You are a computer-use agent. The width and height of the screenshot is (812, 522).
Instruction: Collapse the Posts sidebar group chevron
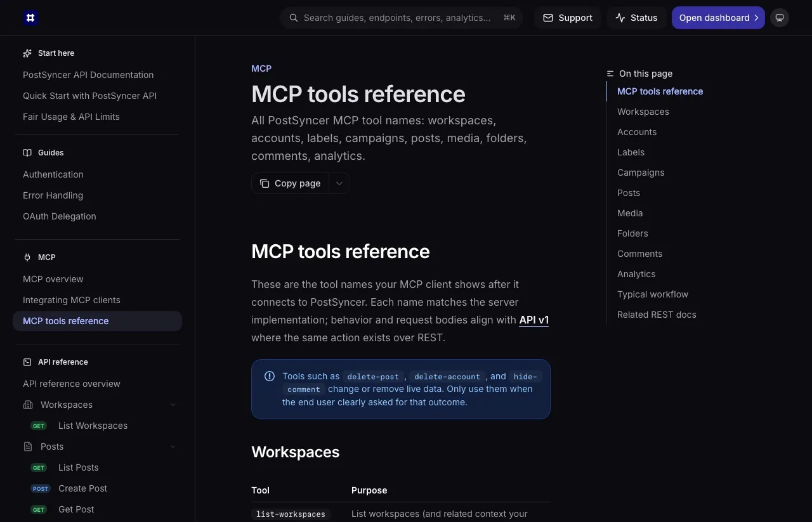(x=173, y=447)
